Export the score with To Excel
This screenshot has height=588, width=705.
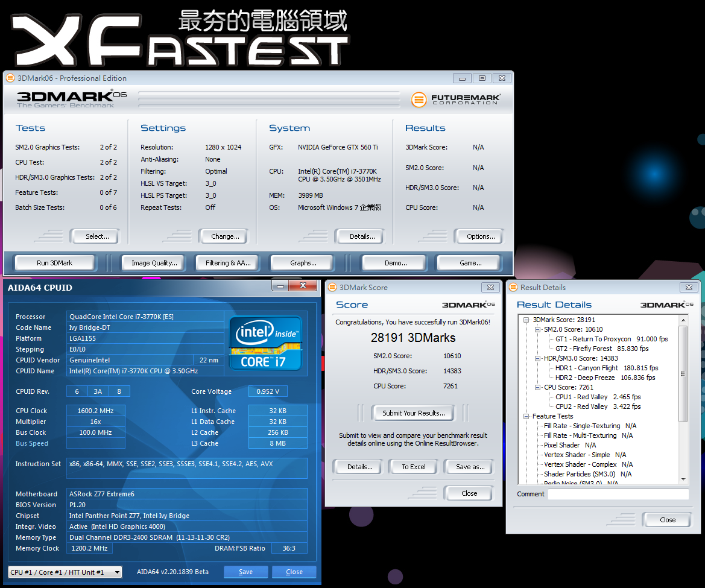pyautogui.click(x=413, y=467)
